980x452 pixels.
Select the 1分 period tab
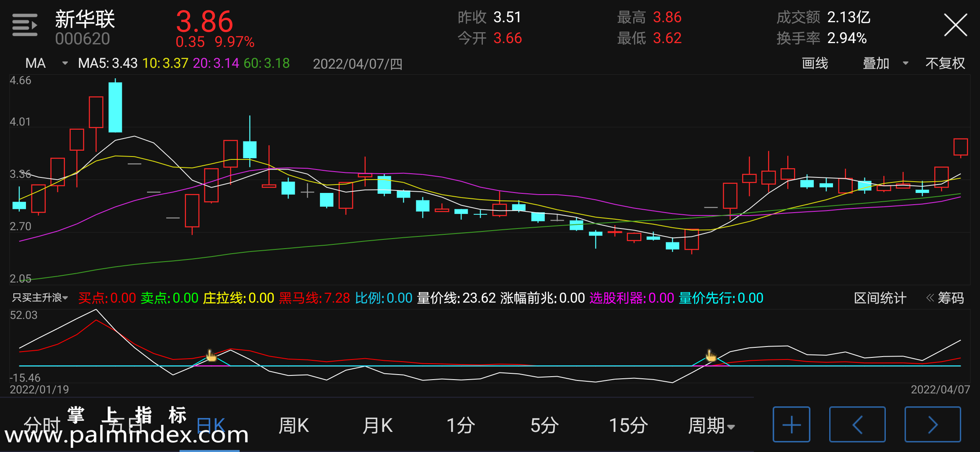pos(461,426)
